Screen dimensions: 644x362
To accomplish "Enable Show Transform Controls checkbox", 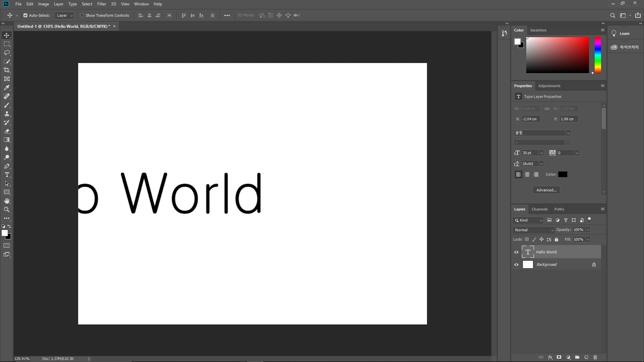I will 82,15.
